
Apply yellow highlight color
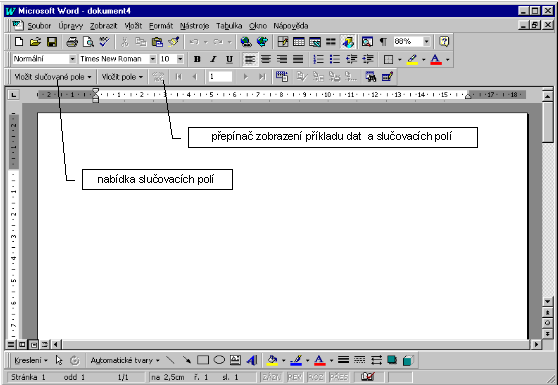click(412, 59)
